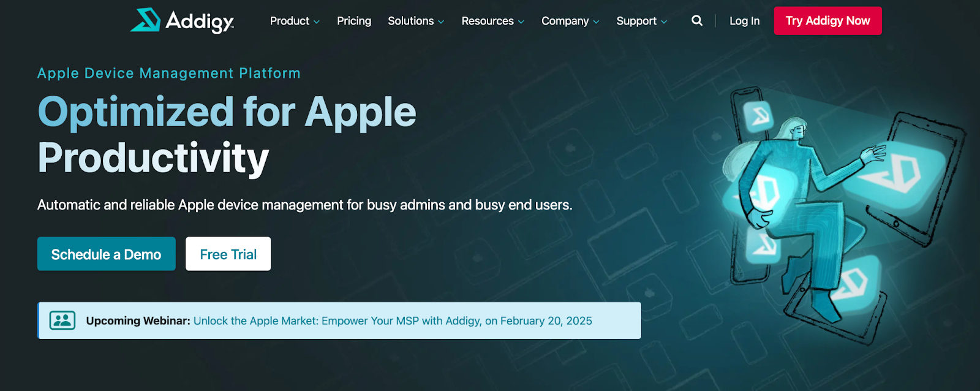Start the Free Trial button
This screenshot has height=391, width=980.
click(228, 254)
